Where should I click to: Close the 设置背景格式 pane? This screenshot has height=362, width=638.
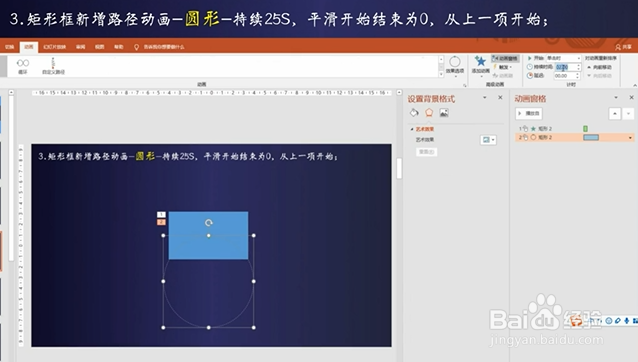point(500,98)
